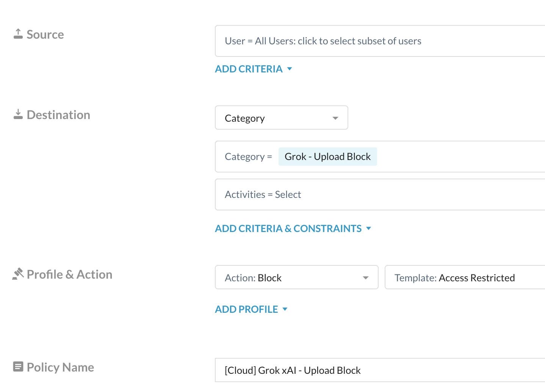Open the User = All Users selector field
The height and width of the screenshot is (392, 545).
tap(380, 41)
